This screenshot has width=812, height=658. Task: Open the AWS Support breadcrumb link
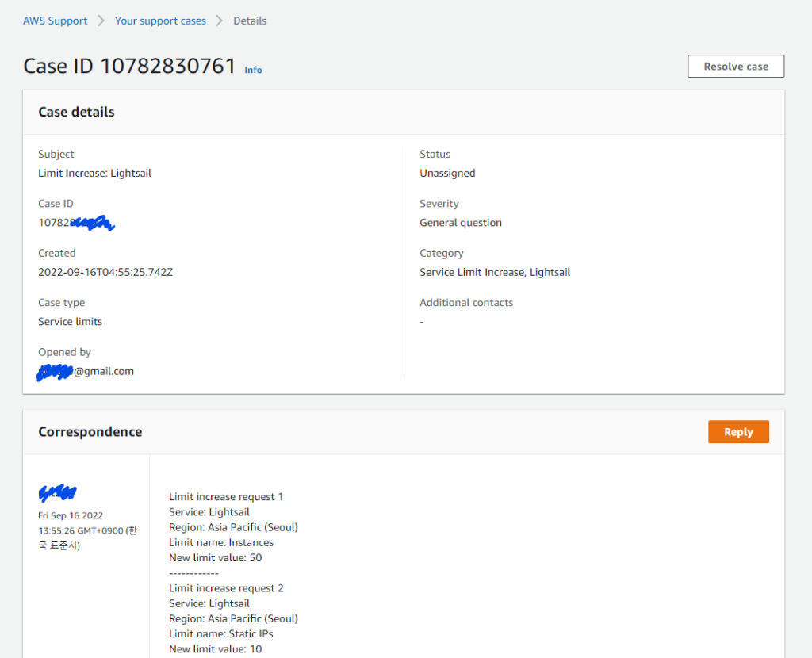pos(55,21)
